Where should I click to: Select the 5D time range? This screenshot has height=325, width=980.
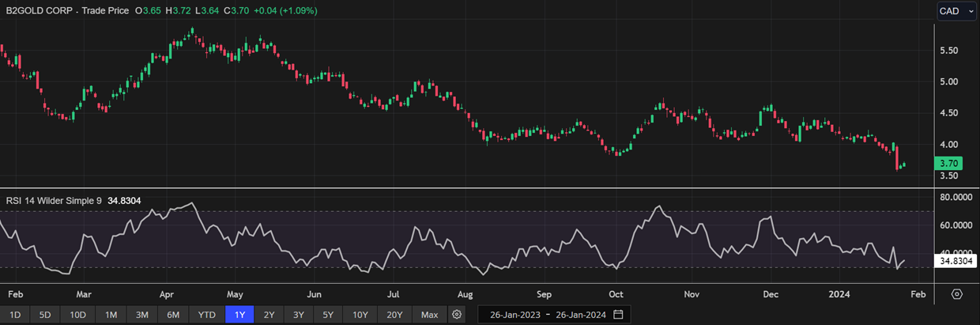(x=45, y=315)
